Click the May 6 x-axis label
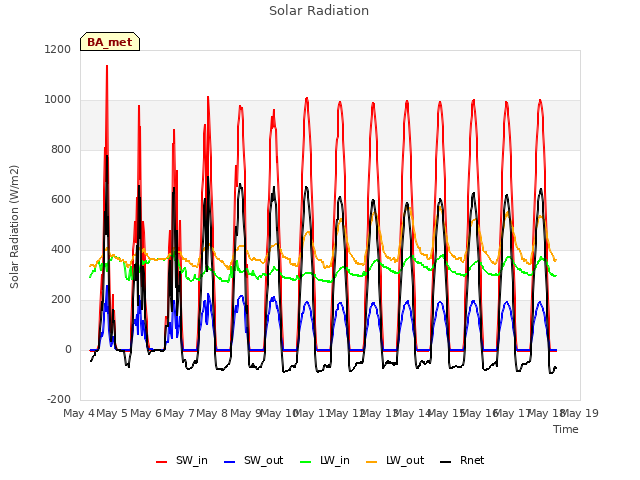This screenshot has width=640, height=480. (x=146, y=413)
